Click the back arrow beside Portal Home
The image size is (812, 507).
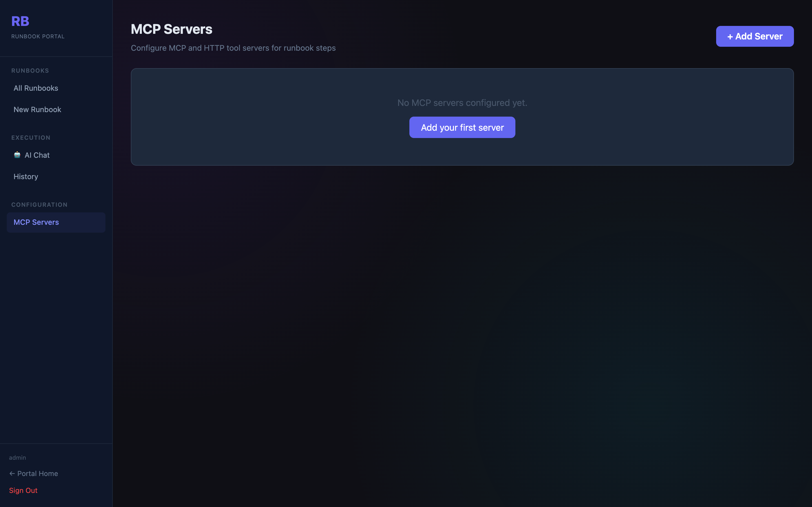(x=12, y=473)
